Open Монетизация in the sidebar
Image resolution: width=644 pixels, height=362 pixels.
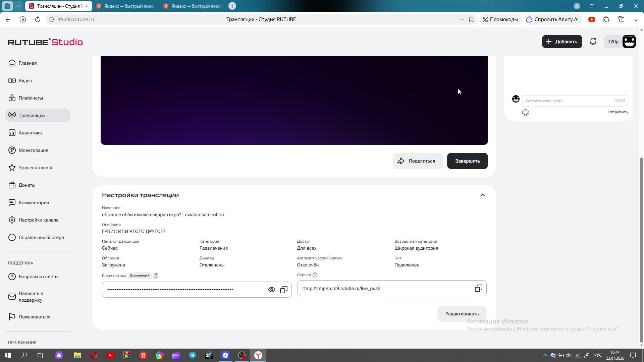pos(38,150)
